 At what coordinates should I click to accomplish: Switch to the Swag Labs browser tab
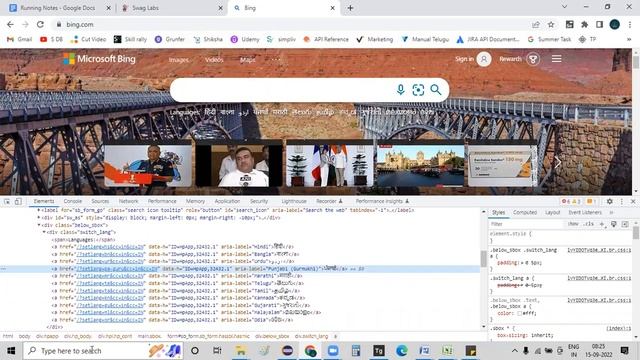[172, 8]
